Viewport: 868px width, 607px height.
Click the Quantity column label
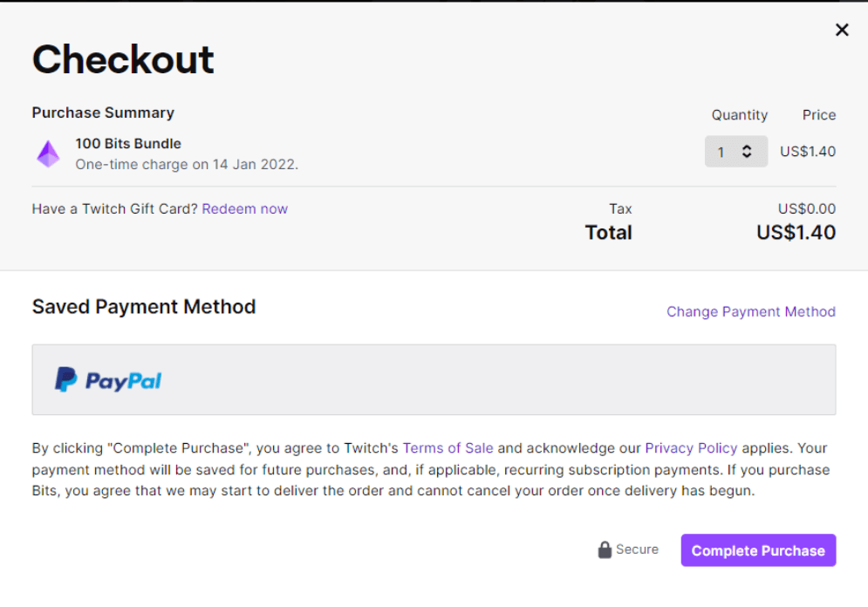739,115
